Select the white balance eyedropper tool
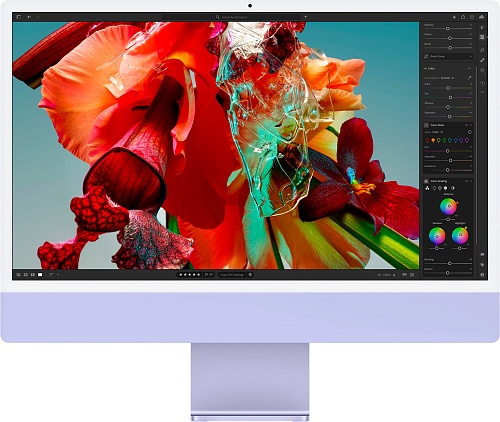 469,78
